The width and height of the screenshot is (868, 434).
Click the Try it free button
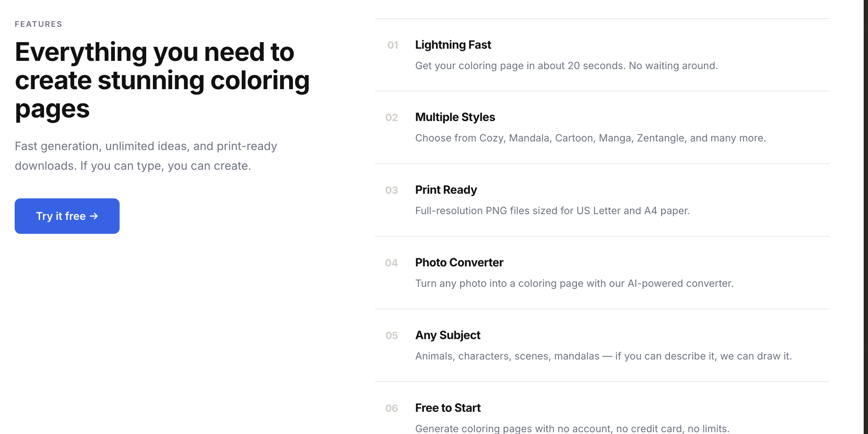pos(67,216)
